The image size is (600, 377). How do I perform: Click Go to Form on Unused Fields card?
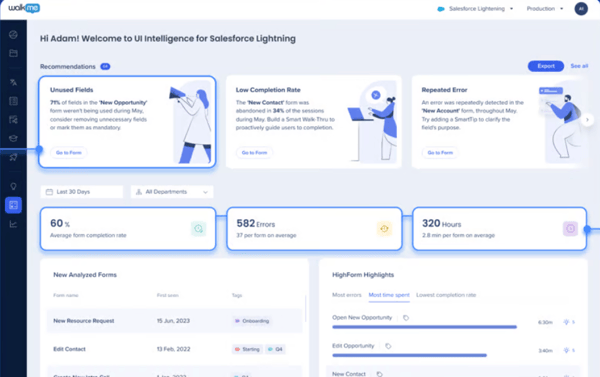tap(69, 153)
